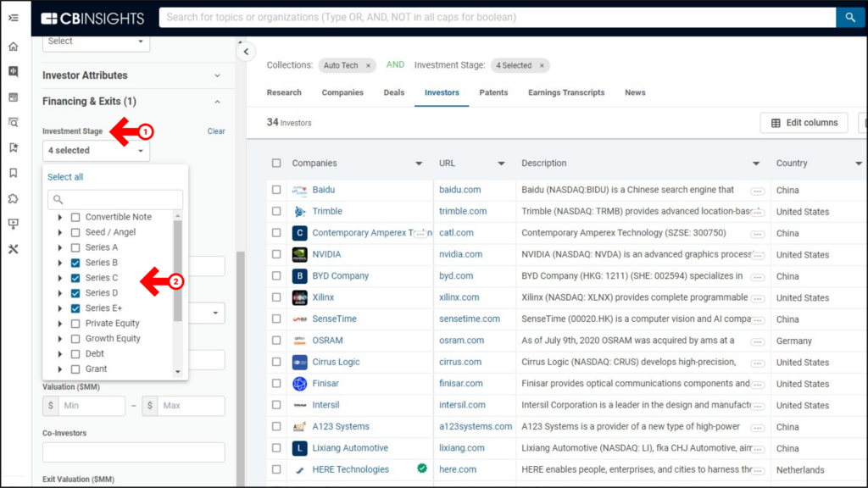
Task: Click the Contemporary Amperex logo icon
Action: point(299,233)
